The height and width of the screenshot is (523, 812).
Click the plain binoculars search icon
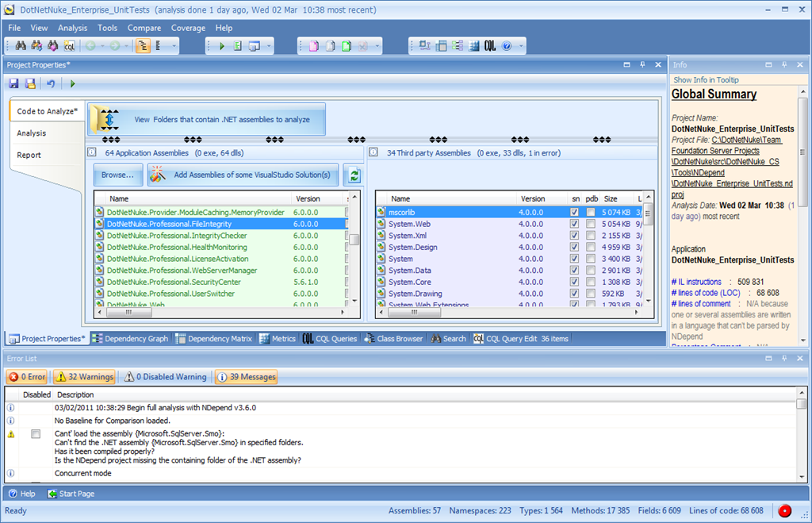[21, 46]
